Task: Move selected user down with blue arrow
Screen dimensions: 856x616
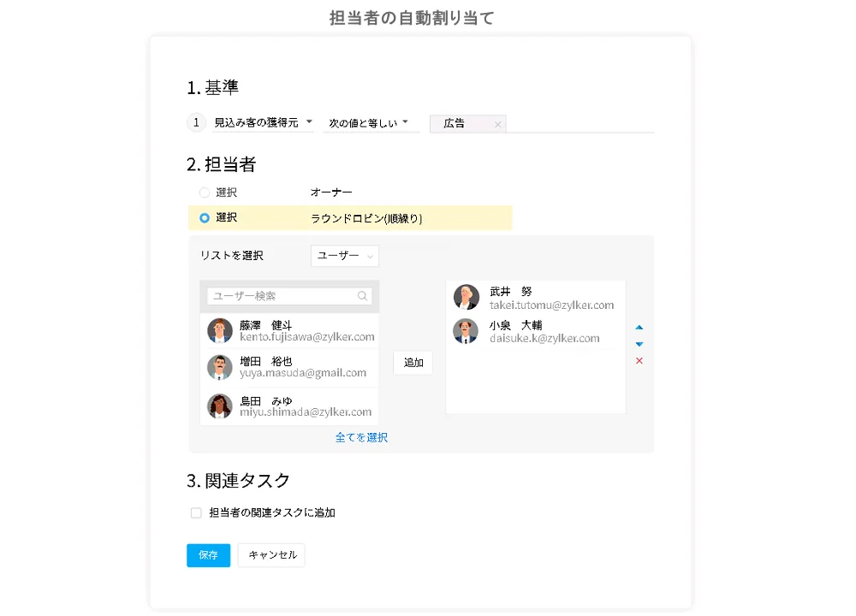Action: (639, 344)
